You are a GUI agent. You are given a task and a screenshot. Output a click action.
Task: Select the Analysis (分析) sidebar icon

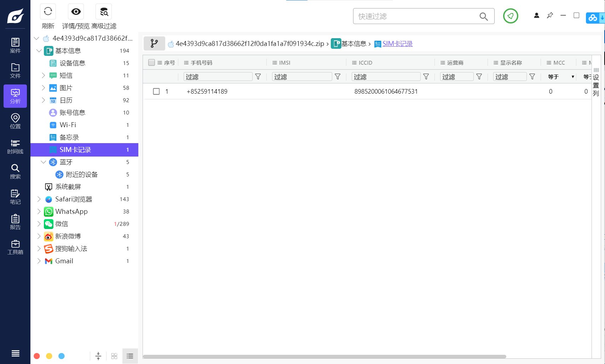(x=15, y=96)
